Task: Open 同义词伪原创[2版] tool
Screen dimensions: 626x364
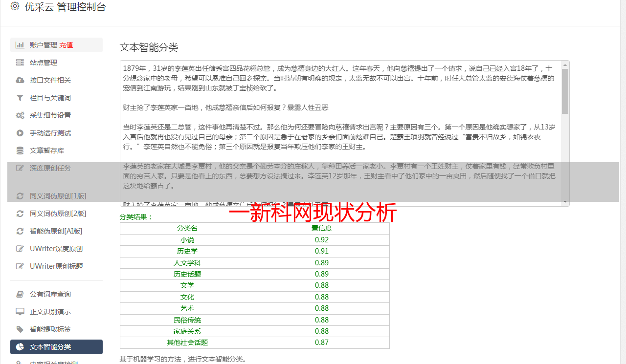Action: (56, 214)
